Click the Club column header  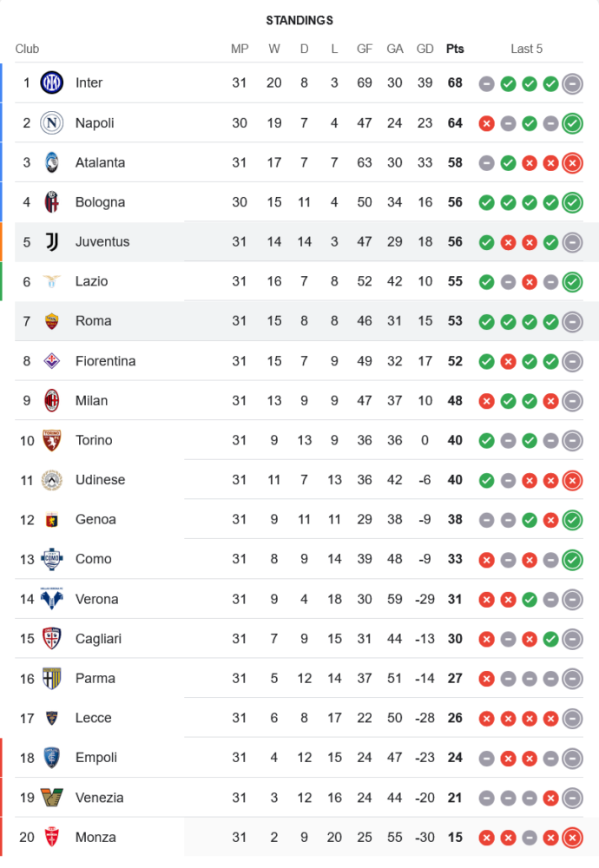point(27,49)
